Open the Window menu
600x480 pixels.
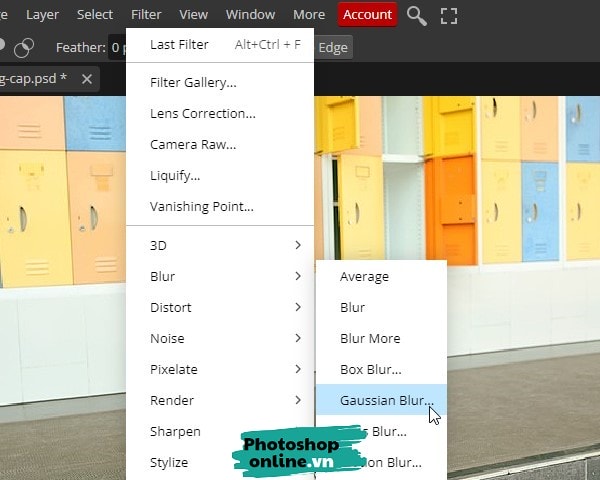pyautogui.click(x=250, y=14)
